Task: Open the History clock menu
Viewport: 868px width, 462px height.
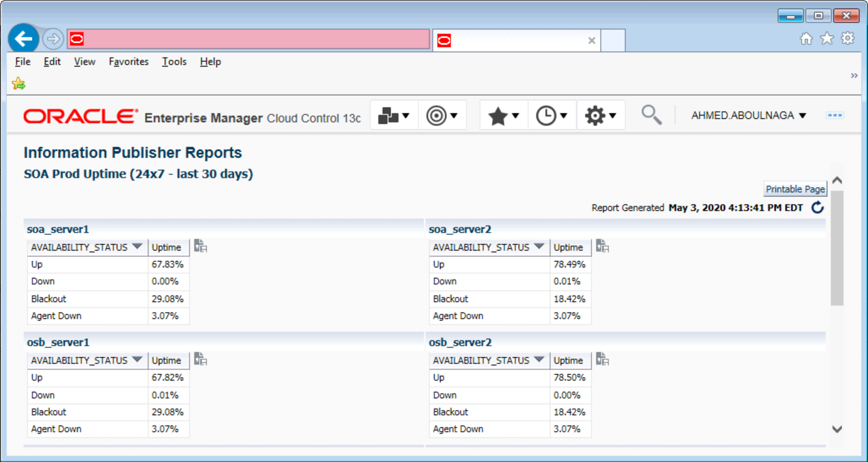Action: pos(551,116)
